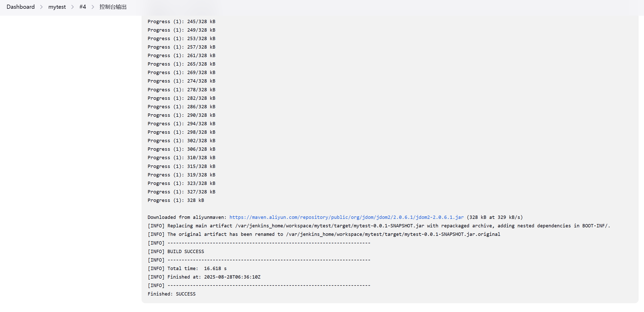Image resolution: width=644 pixels, height=312 pixels.
Task: Click the Progress 245/328 kB line
Action: click(181, 22)
